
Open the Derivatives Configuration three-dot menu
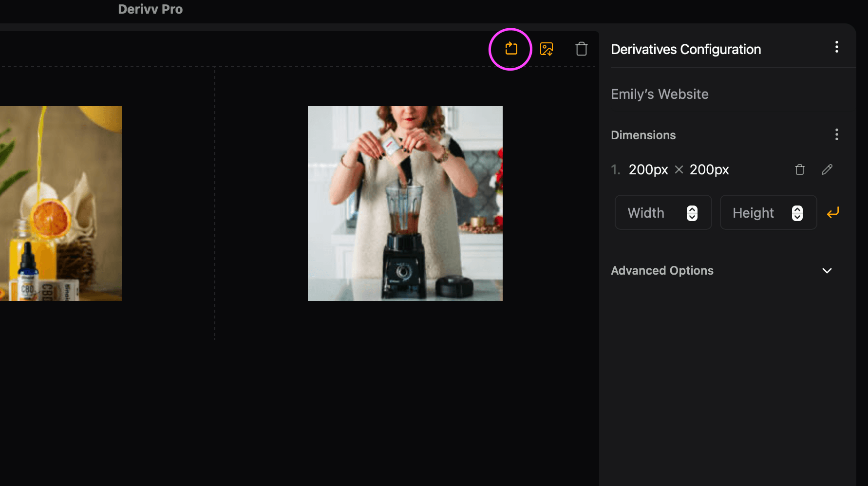[836, 47]
